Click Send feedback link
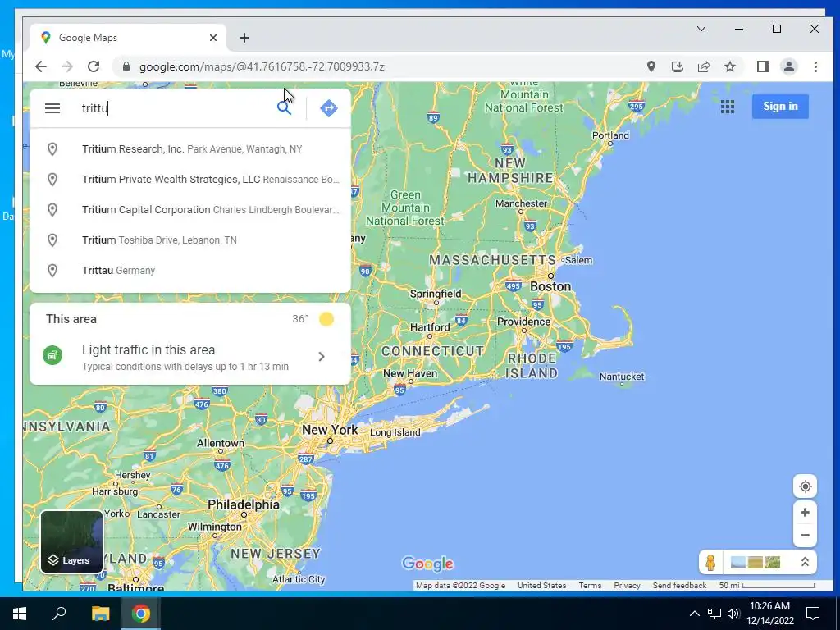The width and height of the screenshot is (840, 630). [x=679, y=586]
